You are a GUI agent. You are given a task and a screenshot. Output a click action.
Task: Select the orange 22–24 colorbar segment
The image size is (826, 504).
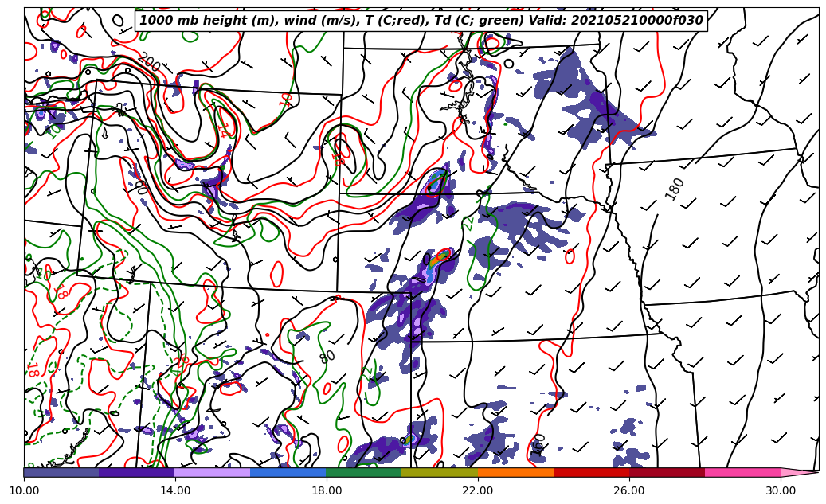point(515,472)
